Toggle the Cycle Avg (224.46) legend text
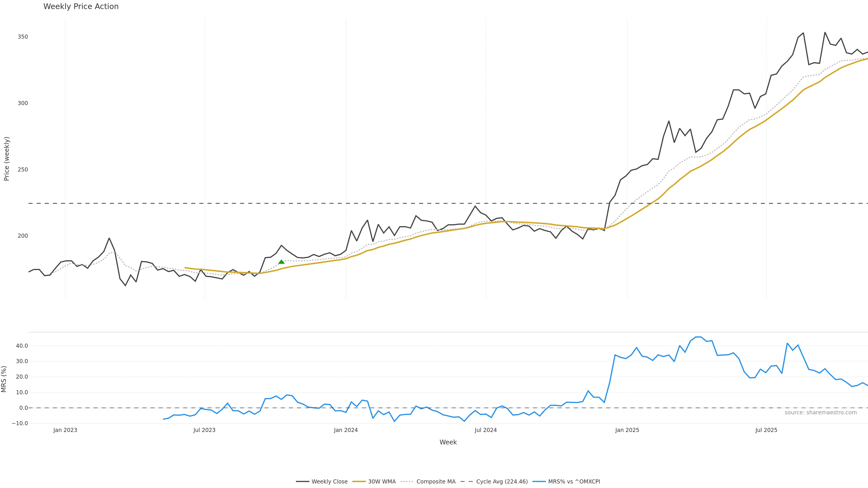Screen dimensions: 868x488 [502, 482]
